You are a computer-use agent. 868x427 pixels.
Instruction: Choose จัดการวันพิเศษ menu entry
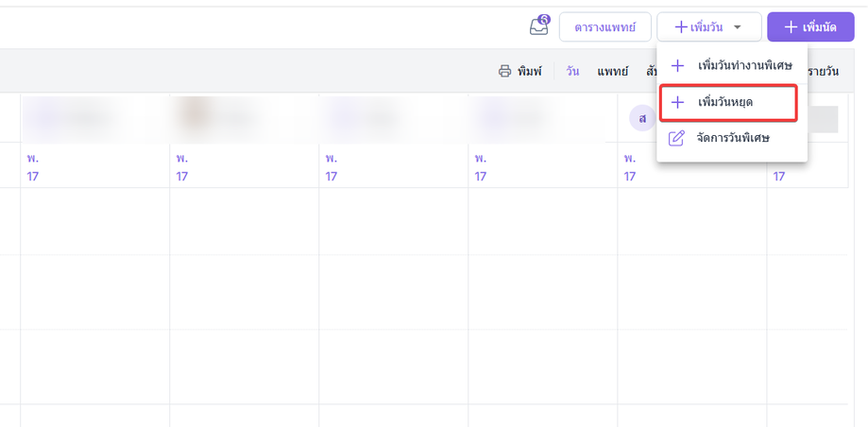pos(732,138)
